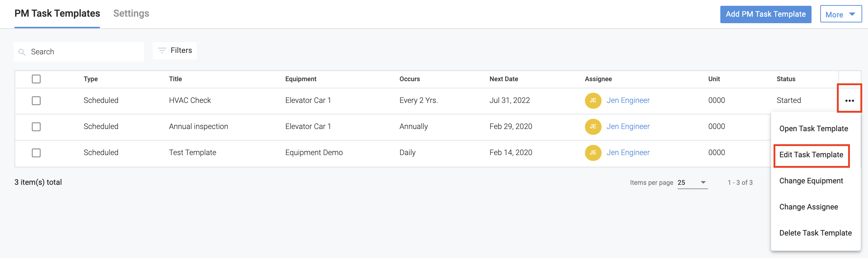
Task: Select the Annual inspection row checkbox
Action: click(x=36, y=126)
